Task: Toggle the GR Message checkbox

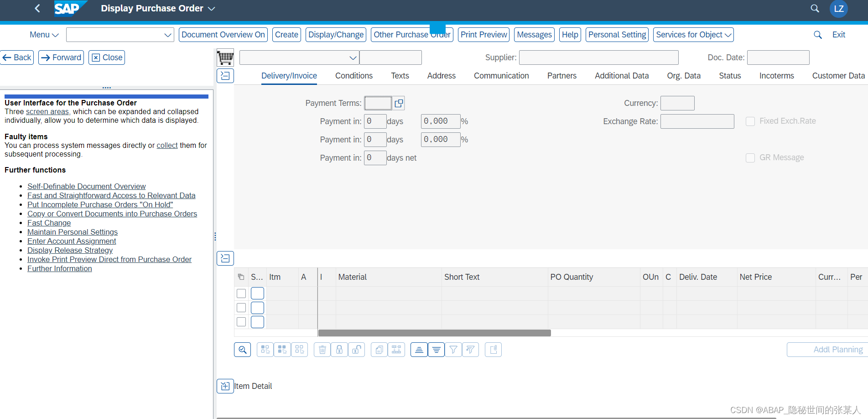Action: coord(750,158)
